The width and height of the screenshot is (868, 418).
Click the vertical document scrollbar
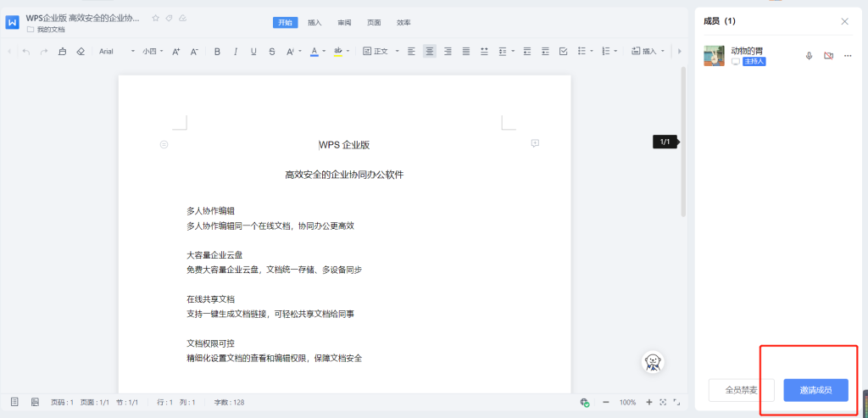coord(683,142)
